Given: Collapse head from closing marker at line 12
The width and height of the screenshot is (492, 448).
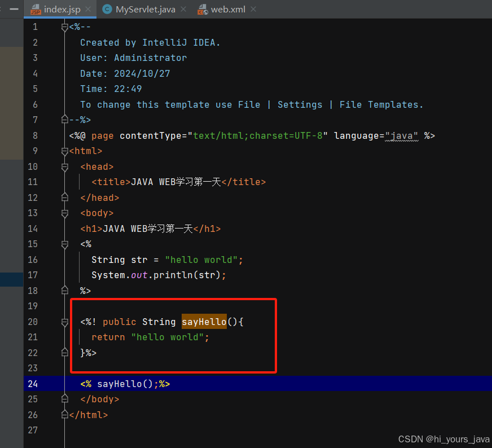Looking at the screenshot, I should coord(65,197).
